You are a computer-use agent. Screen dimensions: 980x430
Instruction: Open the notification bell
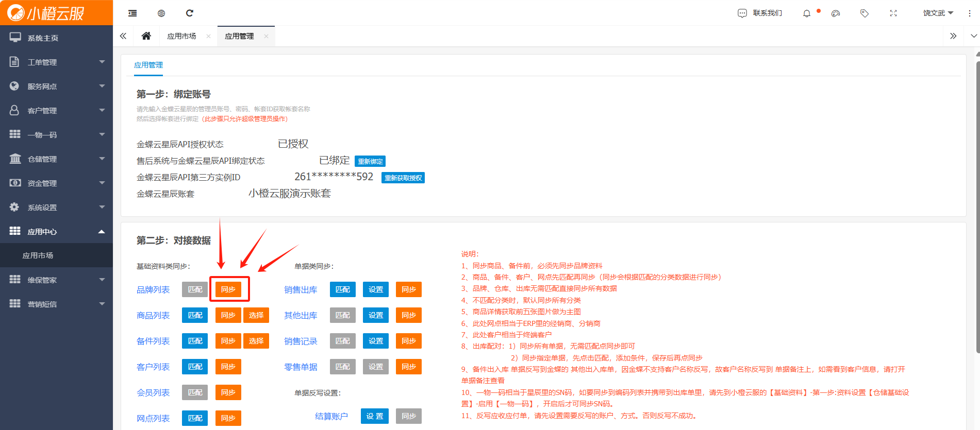point(807,13)
